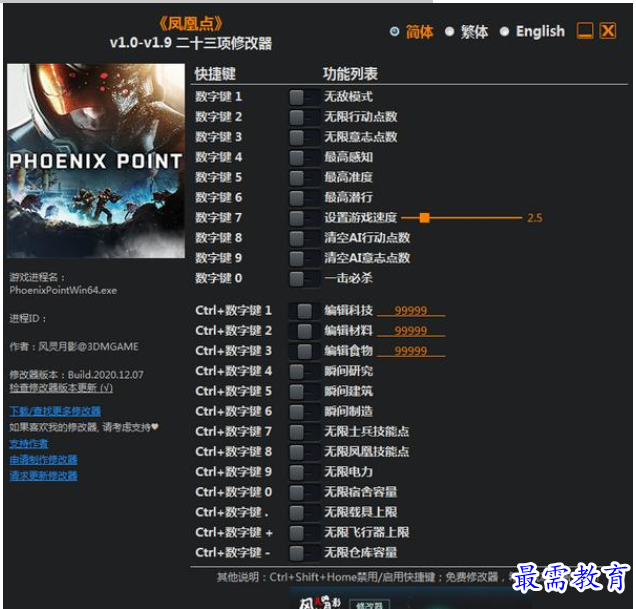The height and width of the screenshot is (609, 636).
Task: Toggle 无限电力 switch
Action: [x=304, y=472]
